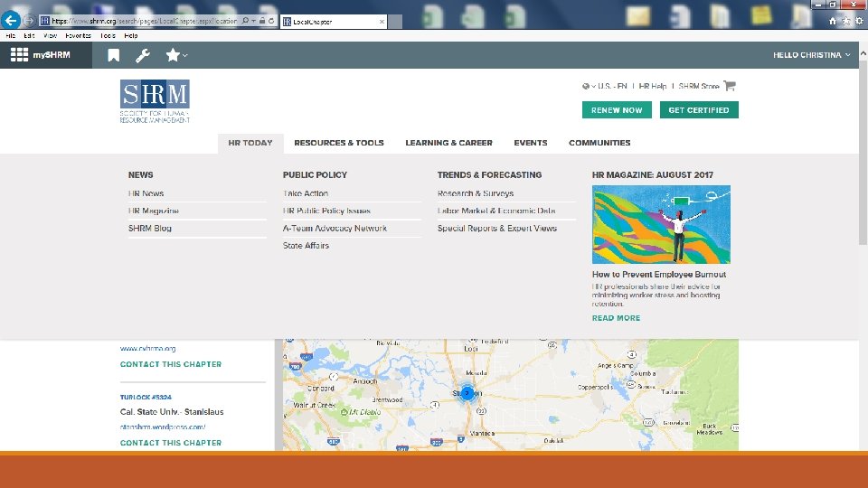Click the browser address bar
This screenshot has width=868, height=488.
coord(145,21)
